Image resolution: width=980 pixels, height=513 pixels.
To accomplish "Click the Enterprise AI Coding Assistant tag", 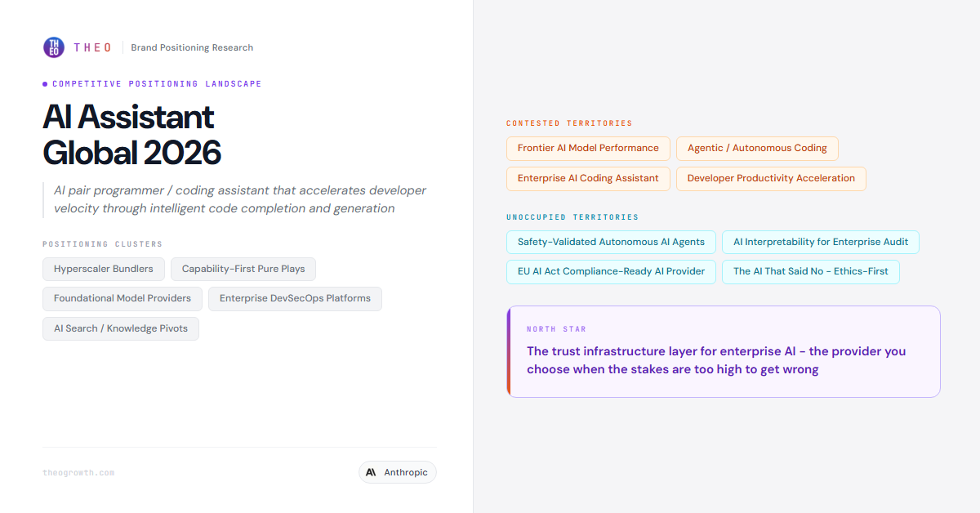I will click(588, 178).
